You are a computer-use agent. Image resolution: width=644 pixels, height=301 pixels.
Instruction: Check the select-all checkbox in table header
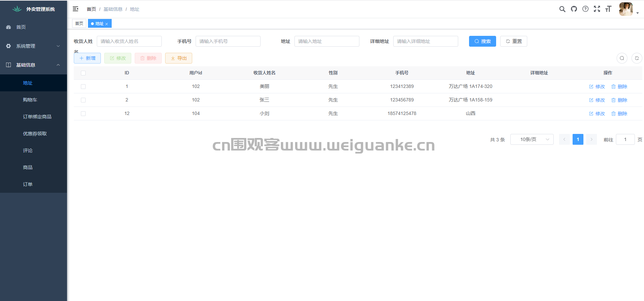pyautogui.click(x=83, y=73)
